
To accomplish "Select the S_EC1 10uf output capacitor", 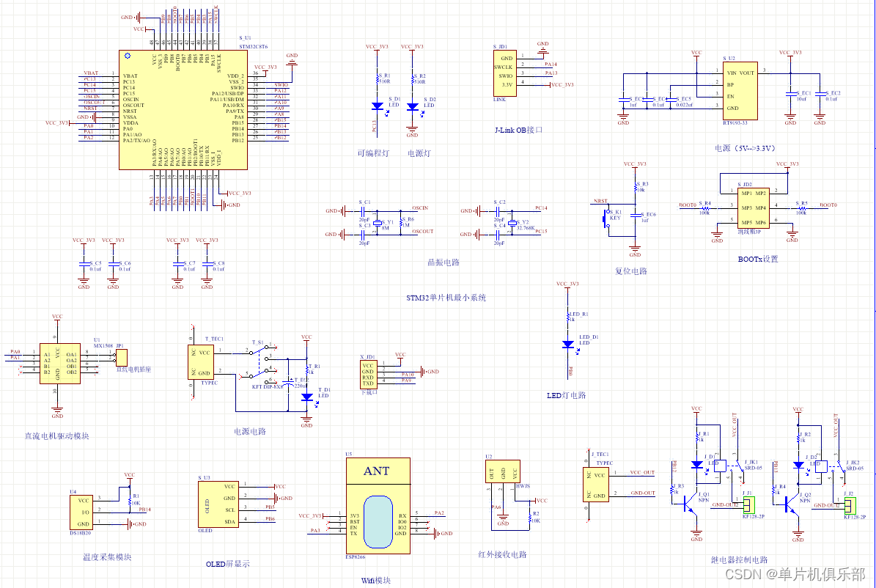I will (x=790, y=95).
